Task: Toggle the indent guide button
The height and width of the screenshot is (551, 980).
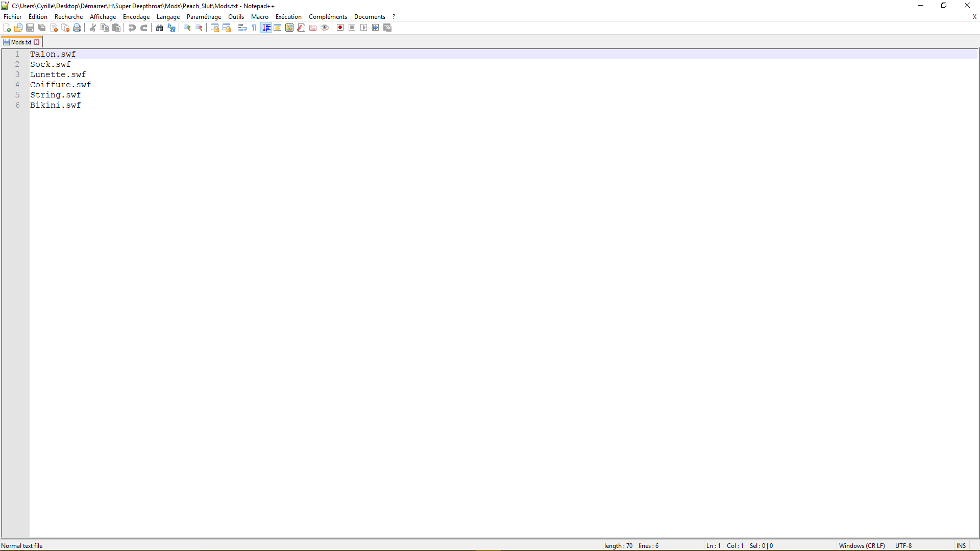Action: 266,28
